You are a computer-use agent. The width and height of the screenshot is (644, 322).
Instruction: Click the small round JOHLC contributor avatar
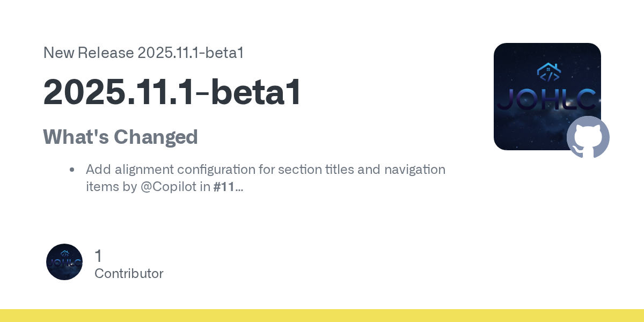click(x=64, y=262)
